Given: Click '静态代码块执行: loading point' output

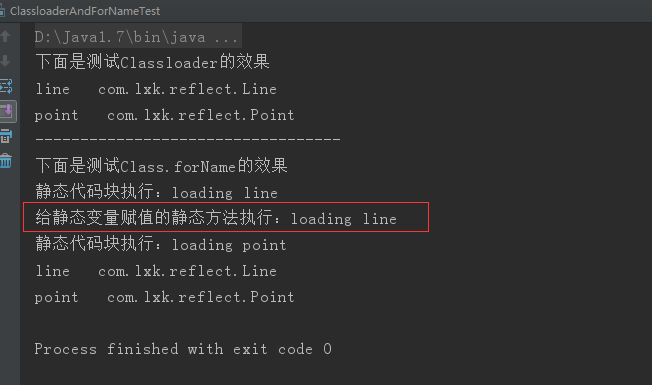Looking at the screenshot, I should (x=161, y=244).
